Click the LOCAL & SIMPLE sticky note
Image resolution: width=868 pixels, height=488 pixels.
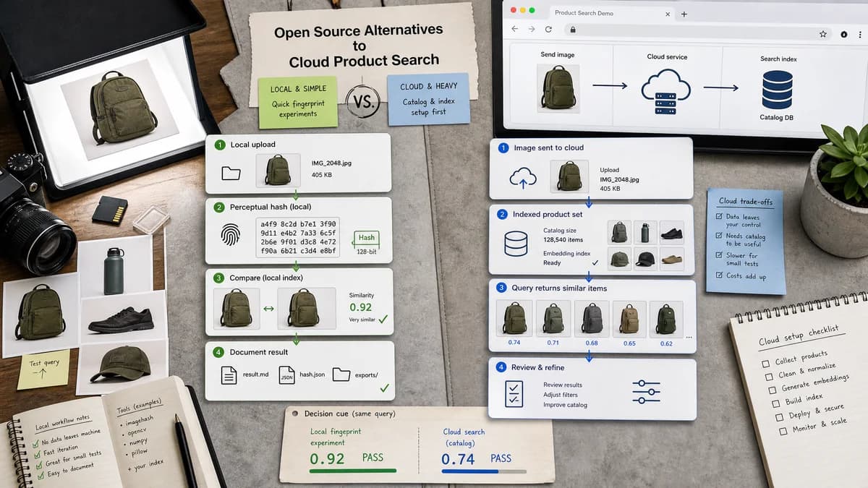[299, 101]
